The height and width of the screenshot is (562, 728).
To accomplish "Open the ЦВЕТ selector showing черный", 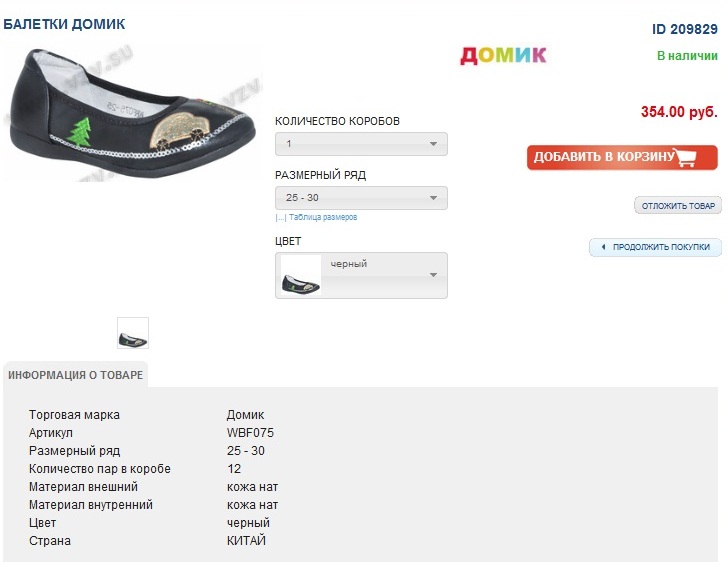I will pyautogui.click(x=361, y=275).
